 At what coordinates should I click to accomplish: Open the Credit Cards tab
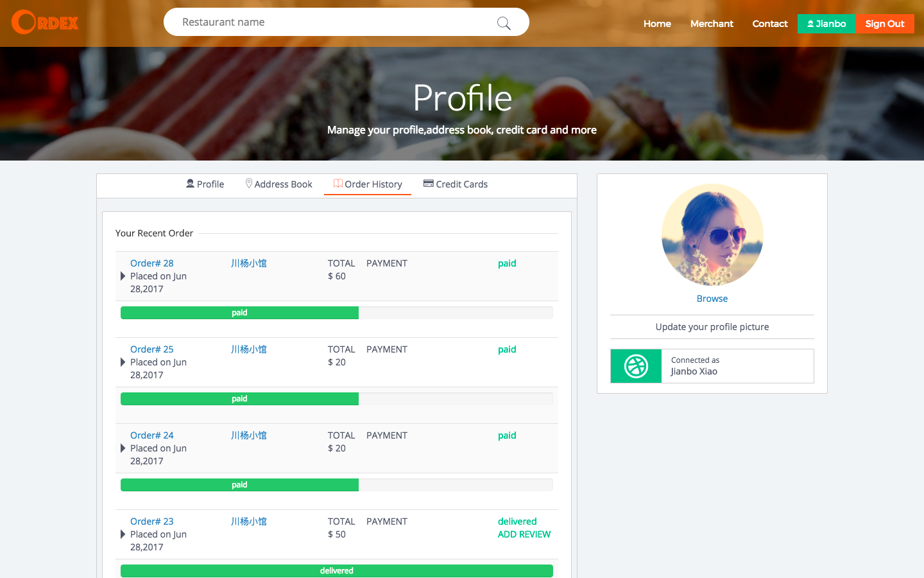[456, 184]
